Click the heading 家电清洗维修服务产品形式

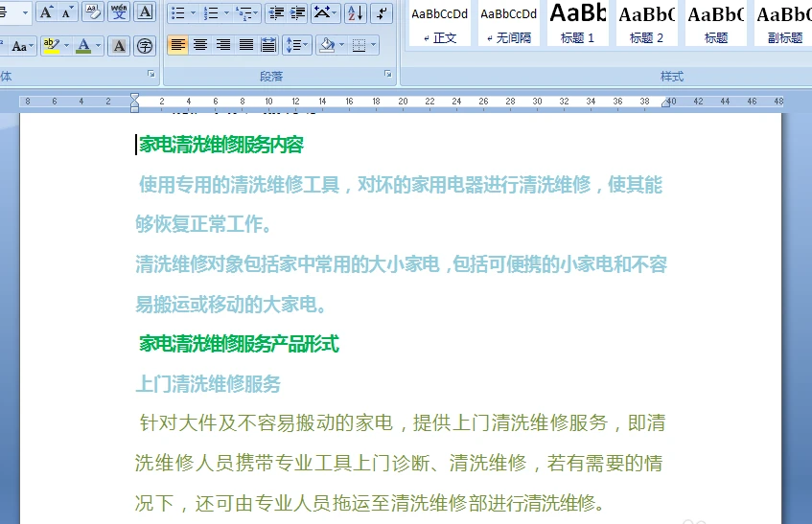click(x=239, y=344)
